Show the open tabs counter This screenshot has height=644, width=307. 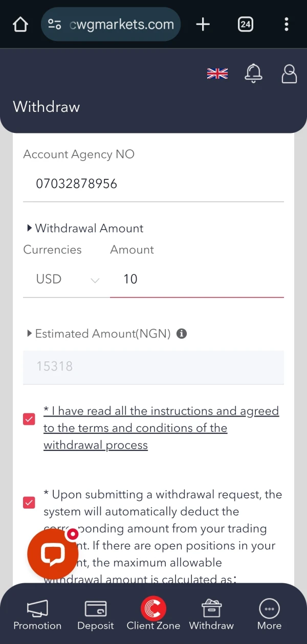[x=246, y=24]
